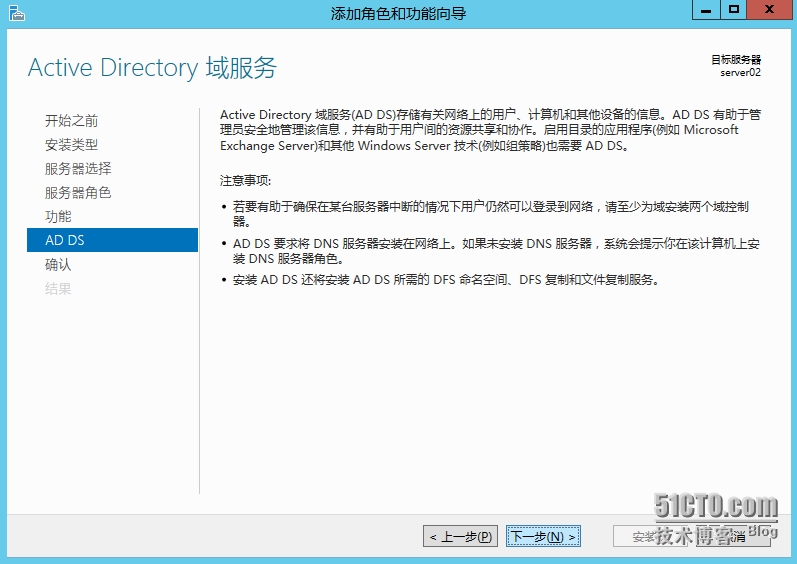Click the 下一步(N) next button

click(543, 536)
